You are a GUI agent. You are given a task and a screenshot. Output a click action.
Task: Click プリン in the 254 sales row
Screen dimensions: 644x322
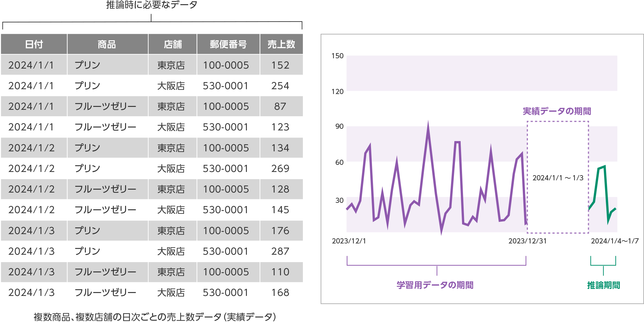tap(87, 86)
